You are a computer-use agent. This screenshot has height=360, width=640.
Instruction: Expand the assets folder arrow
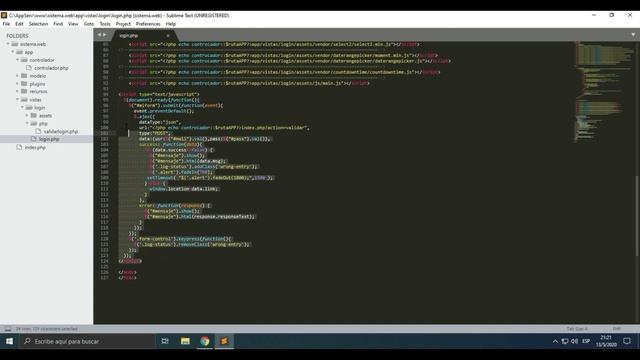tap(27, 116)
